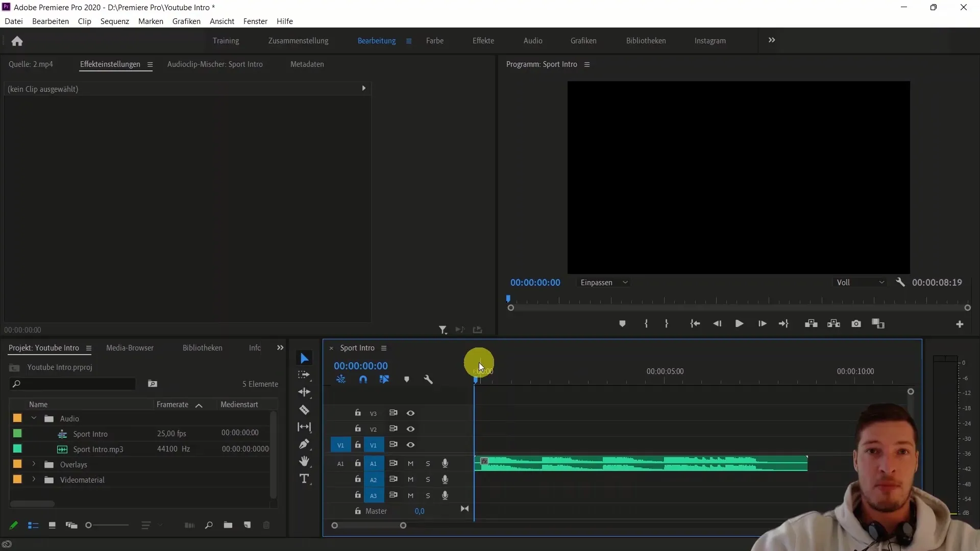
Task: Open Sport Intro sequence panel menu
Action: tap(384, 348)
